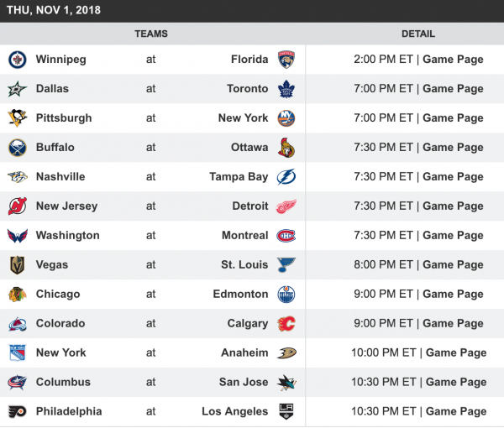
Task: Open Game Page for Vegas at St. Louis
Action: pos(453,265)
